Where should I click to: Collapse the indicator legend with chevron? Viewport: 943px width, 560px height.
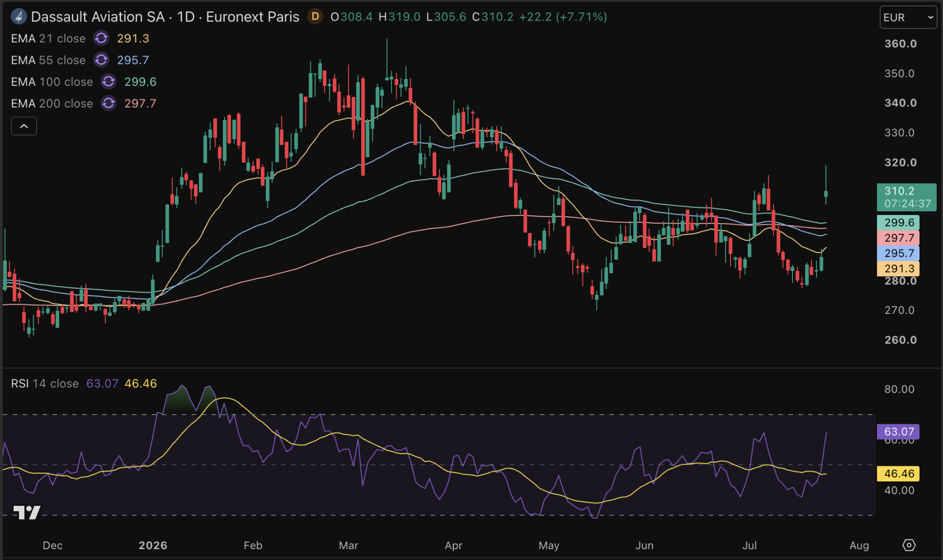pos(24,126)
